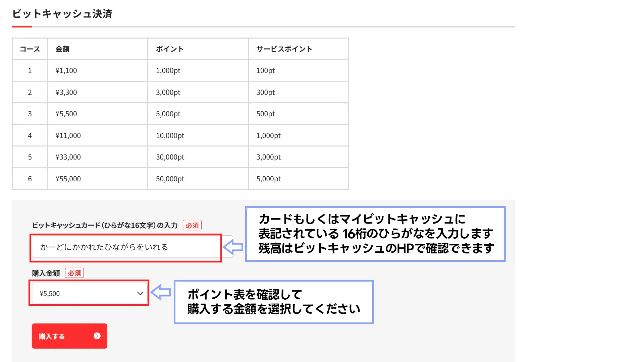Image resolution: width=644 pixels, height=362 pixels.
Task: Click the 購入金額 field label
Action: (46, 273)
